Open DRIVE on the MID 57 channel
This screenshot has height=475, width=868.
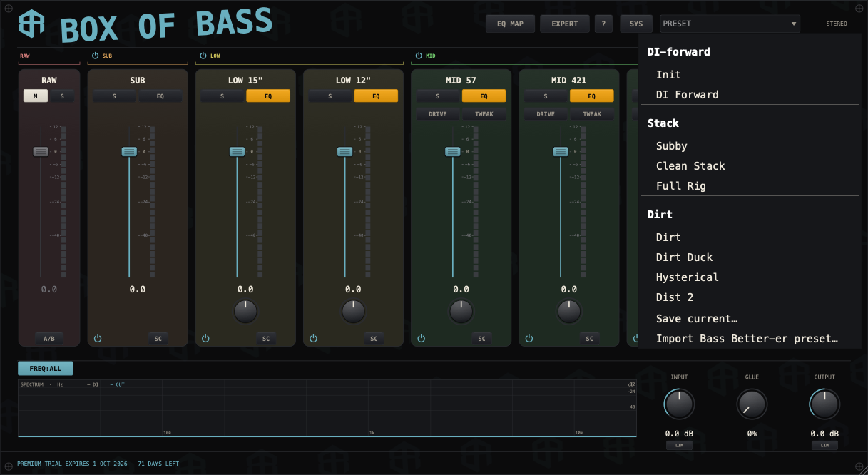coord(438,114)
